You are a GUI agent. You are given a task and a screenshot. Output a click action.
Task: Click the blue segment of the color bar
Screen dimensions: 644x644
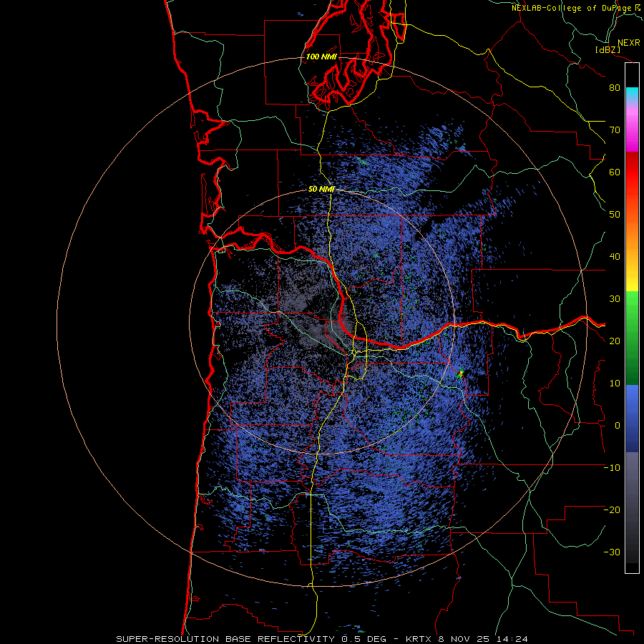coord(632,418)
